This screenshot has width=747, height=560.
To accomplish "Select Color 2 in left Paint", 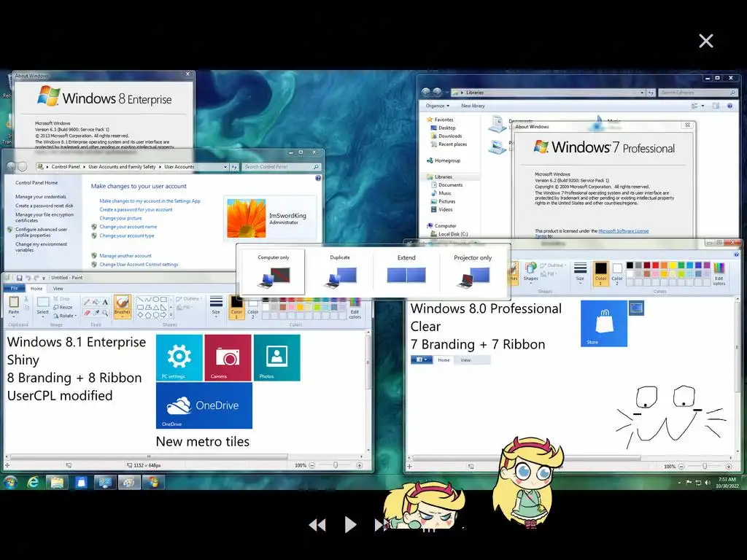I will (x=253, y=308).
